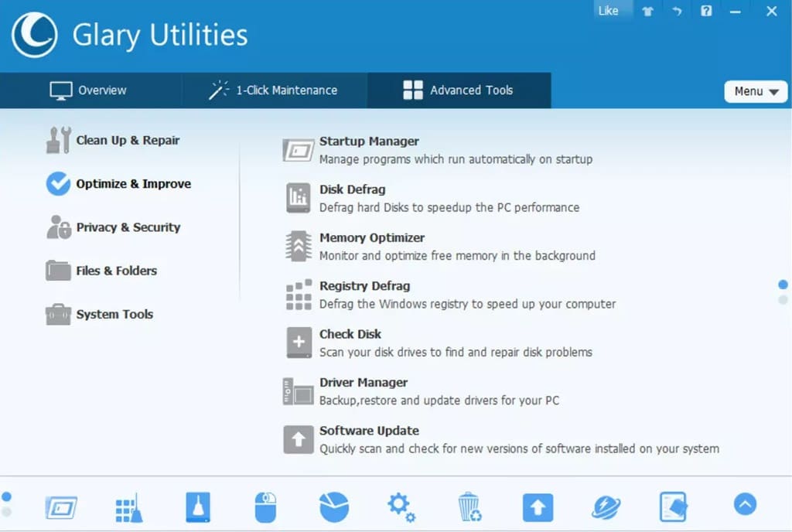Click the gears icon in bottom dock
The height and width of the screenshot is (532, 792).
[401, 507]
